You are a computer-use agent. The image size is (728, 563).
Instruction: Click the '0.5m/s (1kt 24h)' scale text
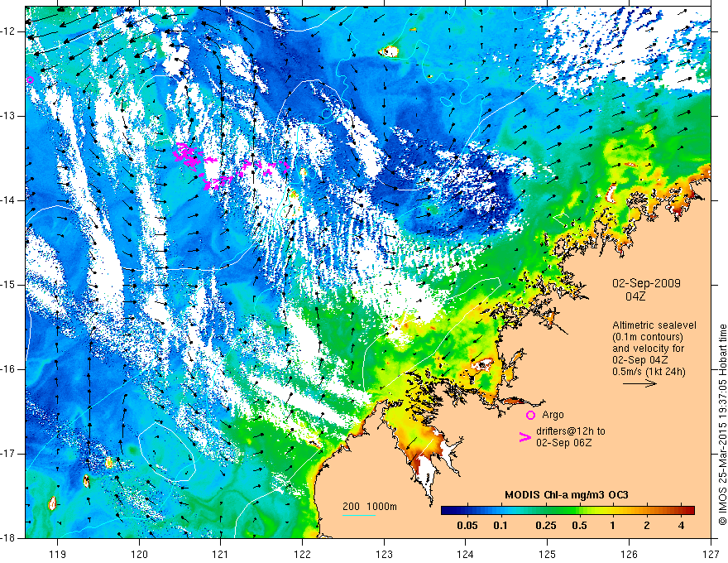[x=649, y=372]
